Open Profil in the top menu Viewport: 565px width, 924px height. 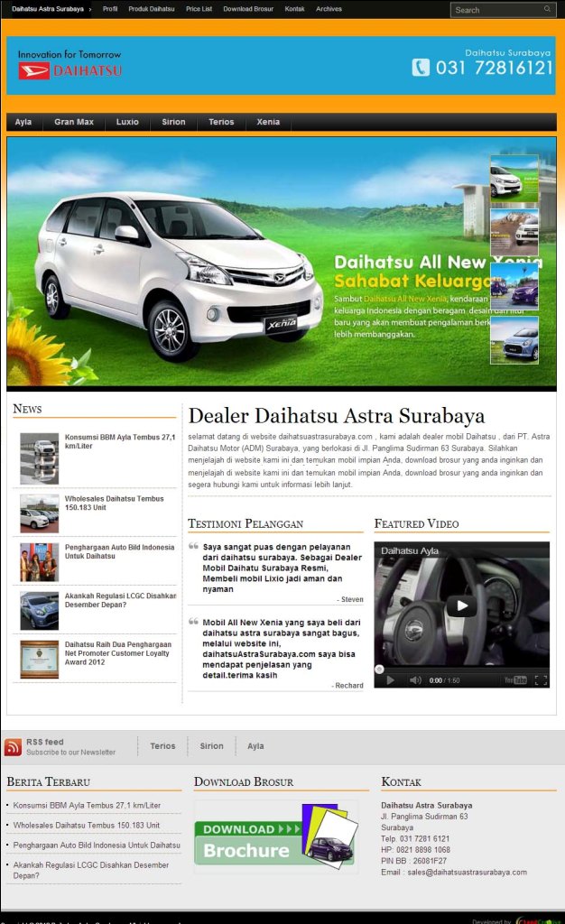pyautogui.click(x=110, y=9)
